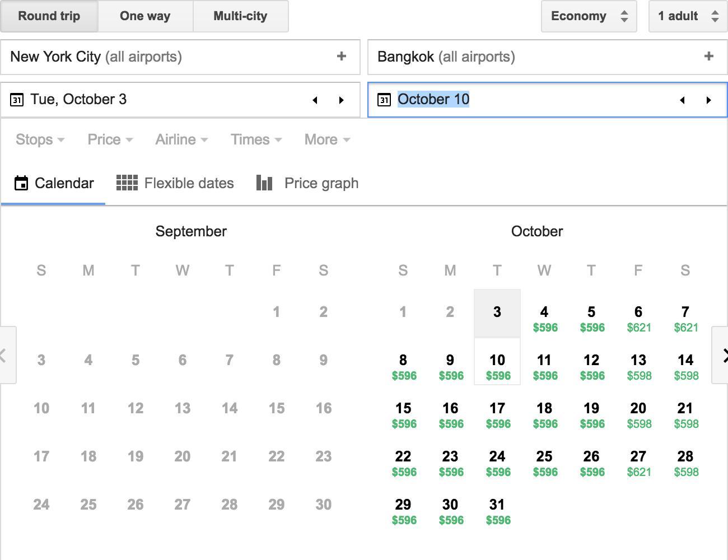Open the Stops filter dropdown

coord(40,139)
